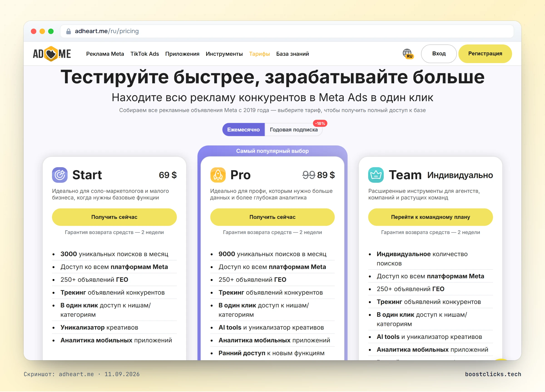Click refund guarantee text under Start button
Viewport: 545px width, 392px height.
point(114,232)
